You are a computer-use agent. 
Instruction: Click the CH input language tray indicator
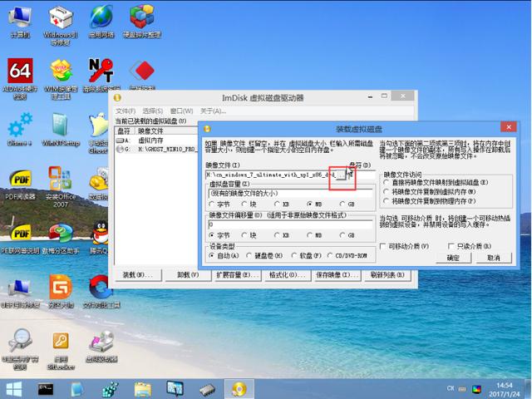(451, 388)
